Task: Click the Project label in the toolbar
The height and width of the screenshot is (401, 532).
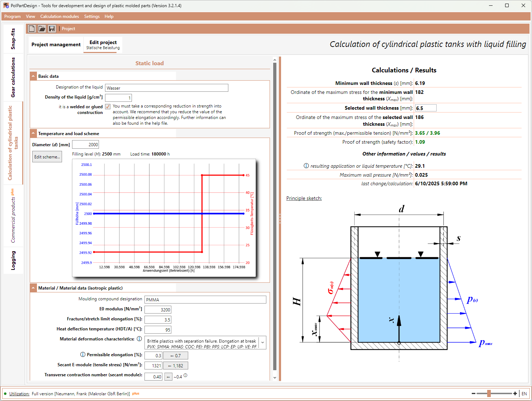Action: click(68, 29)
